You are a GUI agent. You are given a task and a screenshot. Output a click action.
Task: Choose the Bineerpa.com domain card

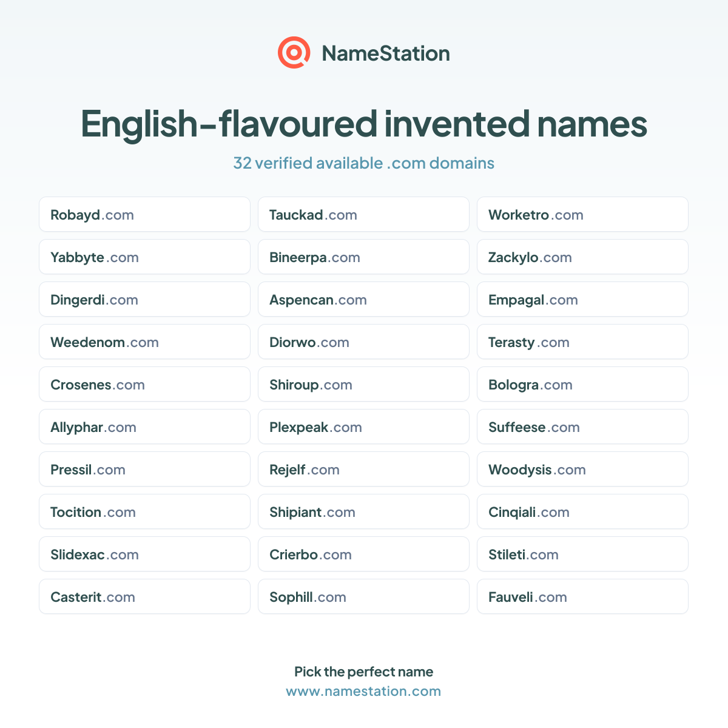(363, 257)
